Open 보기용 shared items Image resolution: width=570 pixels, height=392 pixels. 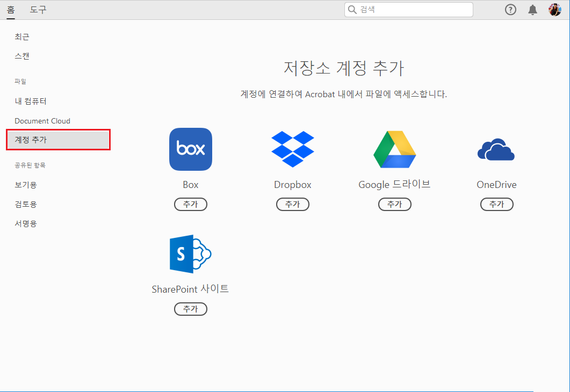(25, 185)
